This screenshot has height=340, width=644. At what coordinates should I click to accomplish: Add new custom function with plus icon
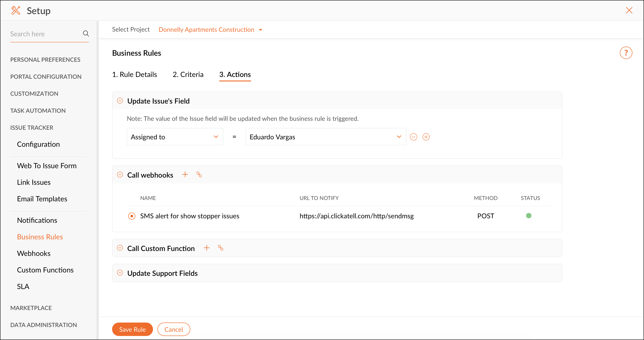click(x=207, y=248)
